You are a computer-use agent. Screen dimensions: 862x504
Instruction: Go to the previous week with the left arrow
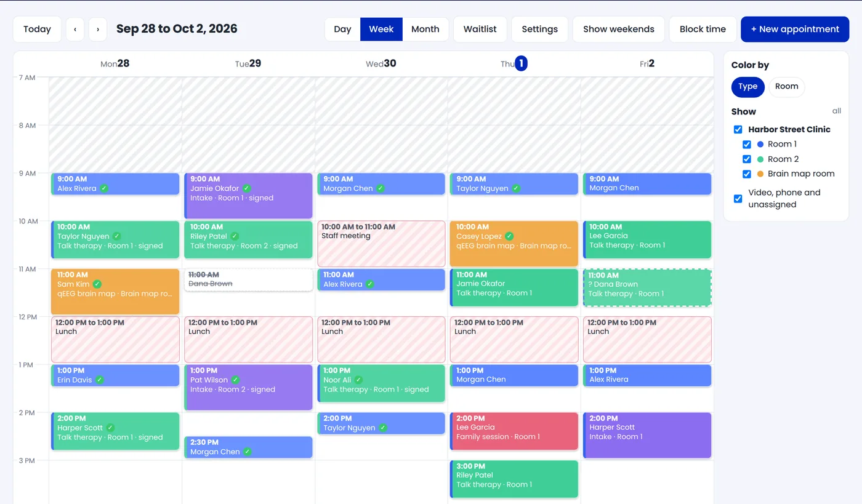pos(75,29)
